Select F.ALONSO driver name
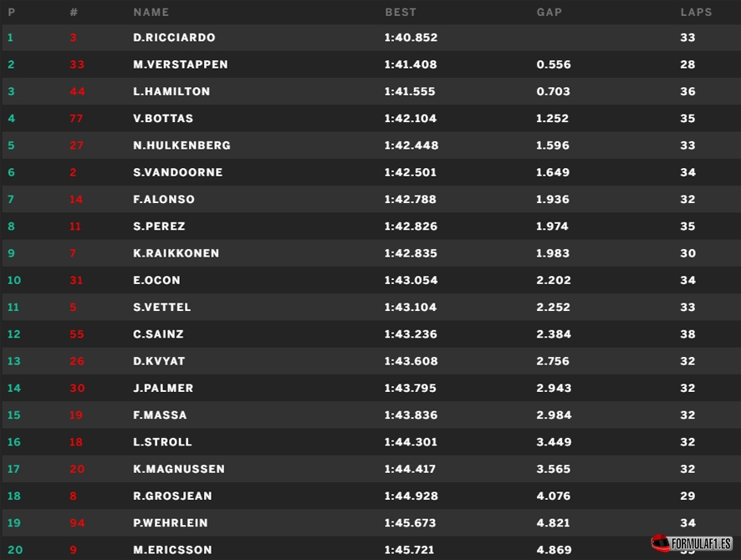 click(x=164, y=199)
